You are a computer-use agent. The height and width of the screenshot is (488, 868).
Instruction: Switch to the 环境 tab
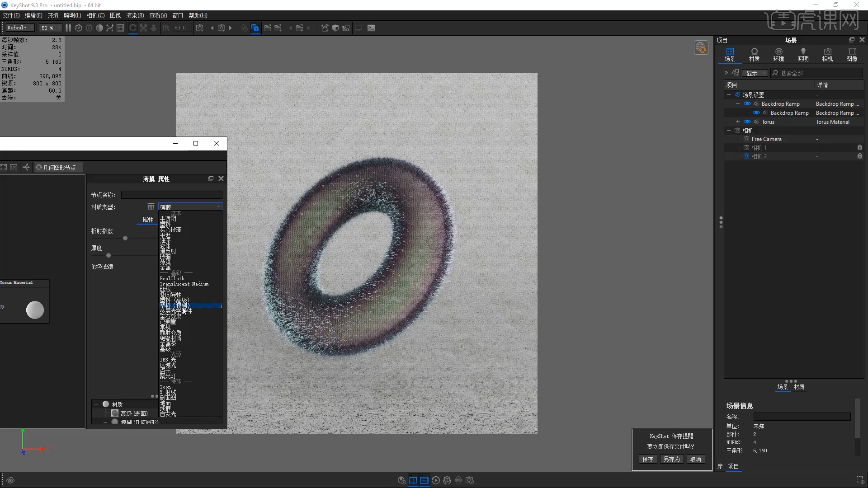pos(778,55)
